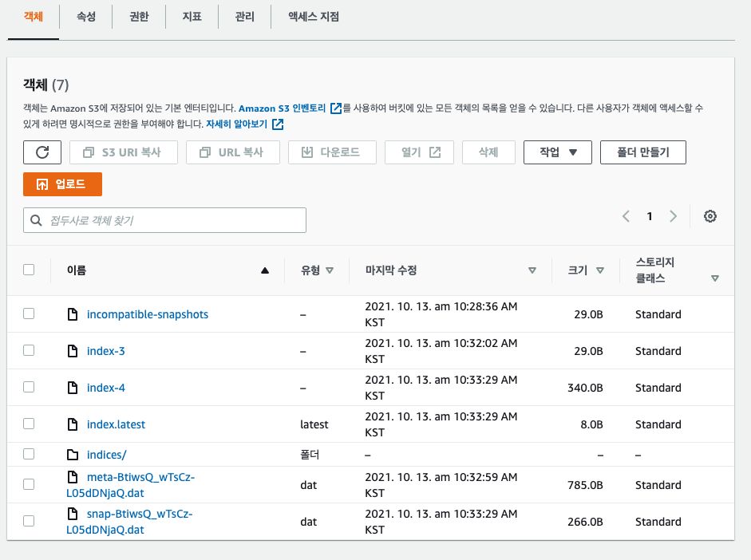The image size is (751, 560).
Task: Select all objects with header checkbox
Action: [x=29, y=270]
